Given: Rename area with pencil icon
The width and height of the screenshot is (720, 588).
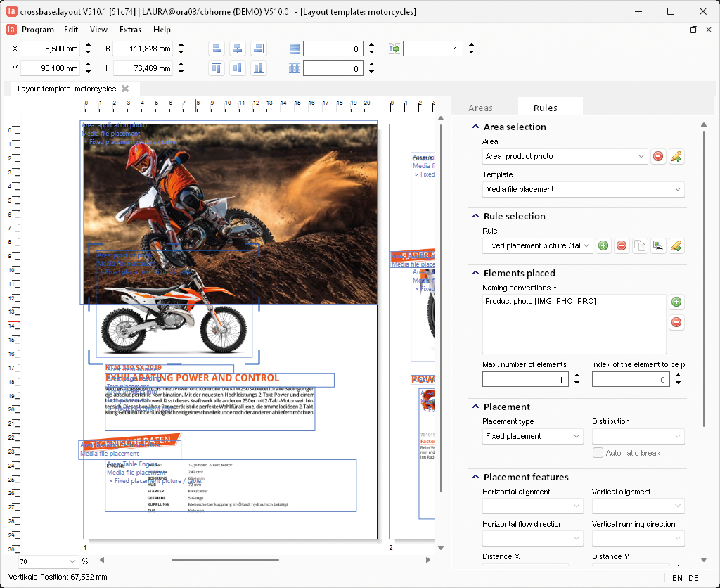Looking at the screenshot, I should [676, 156].
